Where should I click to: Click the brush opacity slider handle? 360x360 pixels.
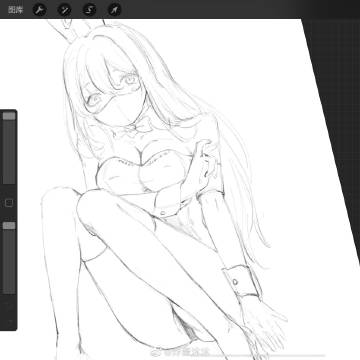(9, 226)
